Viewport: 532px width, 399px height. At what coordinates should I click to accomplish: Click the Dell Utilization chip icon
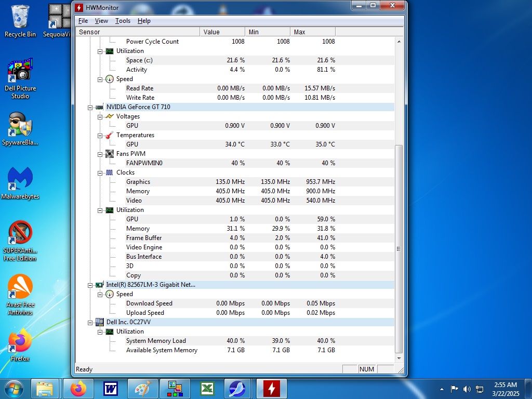click(x=109, y=331)
